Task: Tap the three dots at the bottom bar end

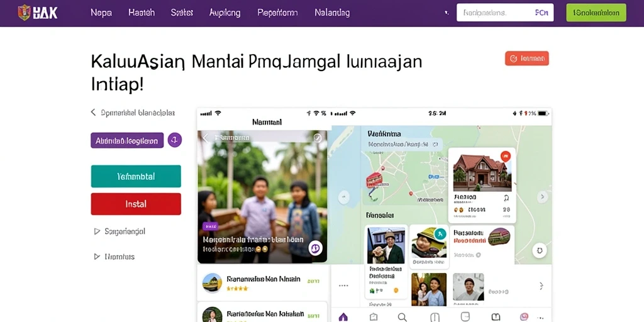Action: 541,318
